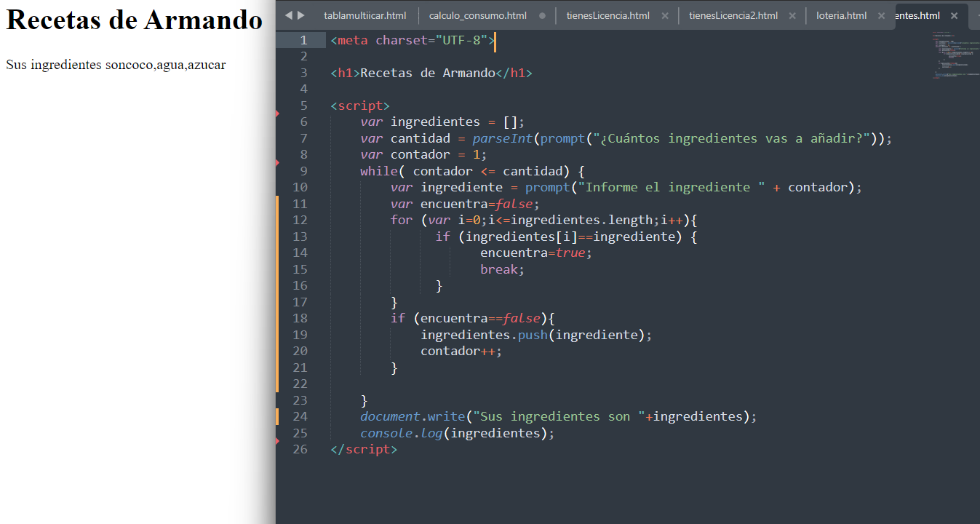980x524 pixels.
Task: Place cursor on 'UTF-8' in the meta tag
Action: [461, 40]
